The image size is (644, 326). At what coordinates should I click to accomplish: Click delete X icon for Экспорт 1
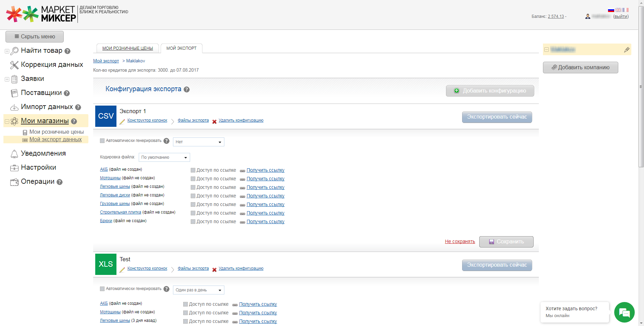pos(214,122)
